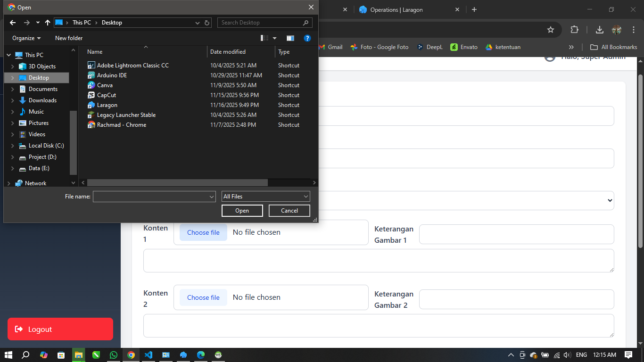The height and width of the screenshot is (362, 644).
Task: Open the file dialog Help icon
Action: click(x=307, y=38)
